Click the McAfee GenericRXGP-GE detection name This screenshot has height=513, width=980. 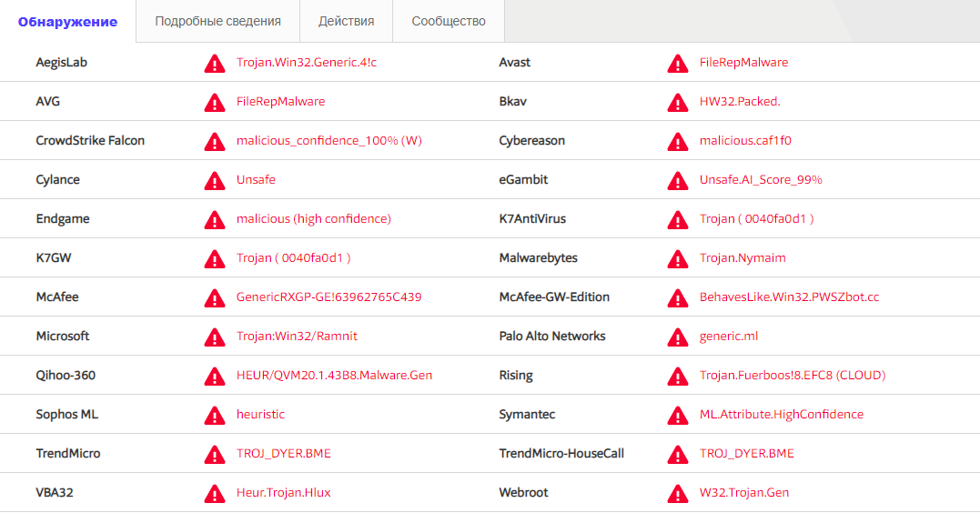328,297
